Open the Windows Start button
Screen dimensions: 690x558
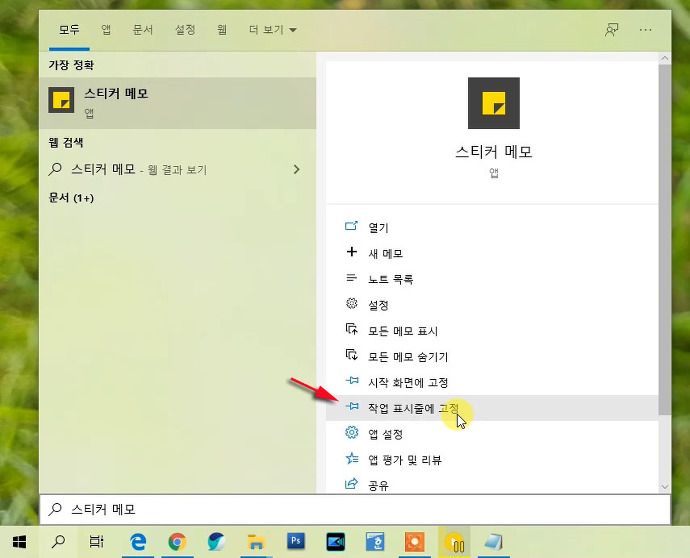[x=19, y=542]
